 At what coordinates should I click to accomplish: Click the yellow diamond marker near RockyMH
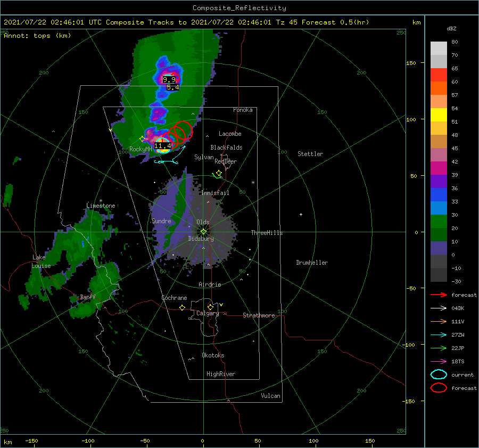pos(142,139)
